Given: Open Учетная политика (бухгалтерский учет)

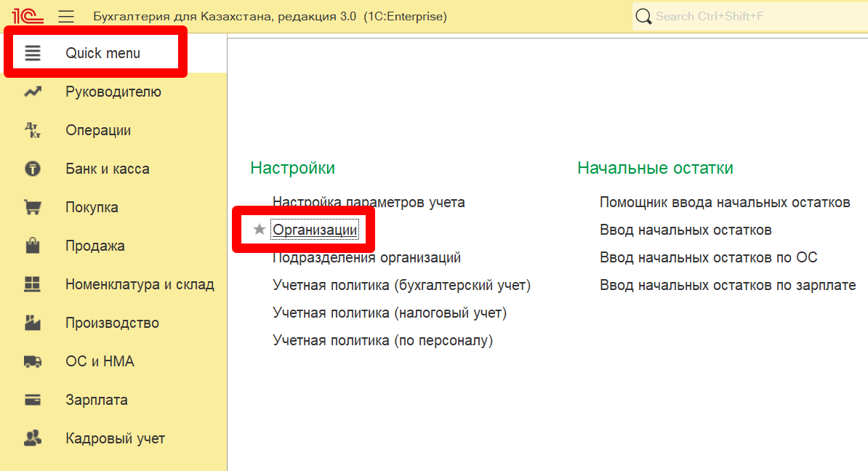Looking at the screenshot, I should click(x=401, y=285).
